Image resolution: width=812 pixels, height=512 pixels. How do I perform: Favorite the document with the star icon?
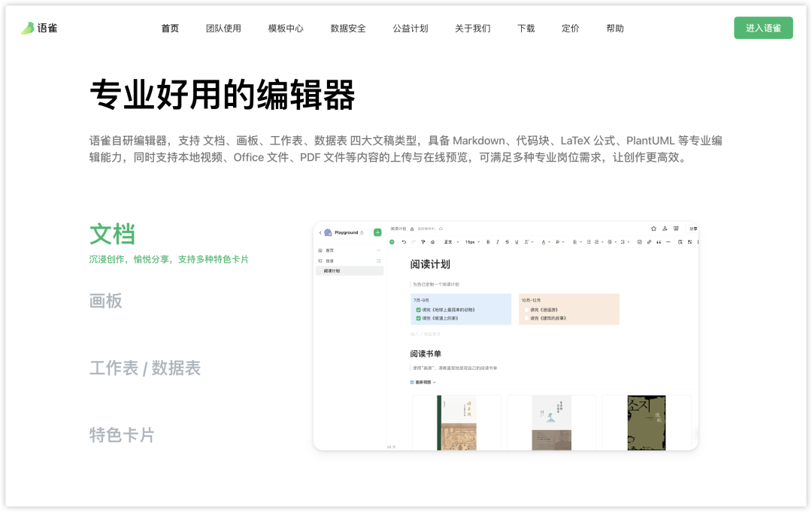pyautogui.click(x=653, y=229)
